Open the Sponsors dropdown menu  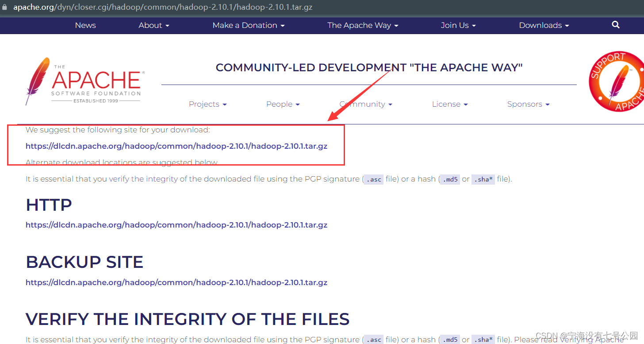click(529, 104)
